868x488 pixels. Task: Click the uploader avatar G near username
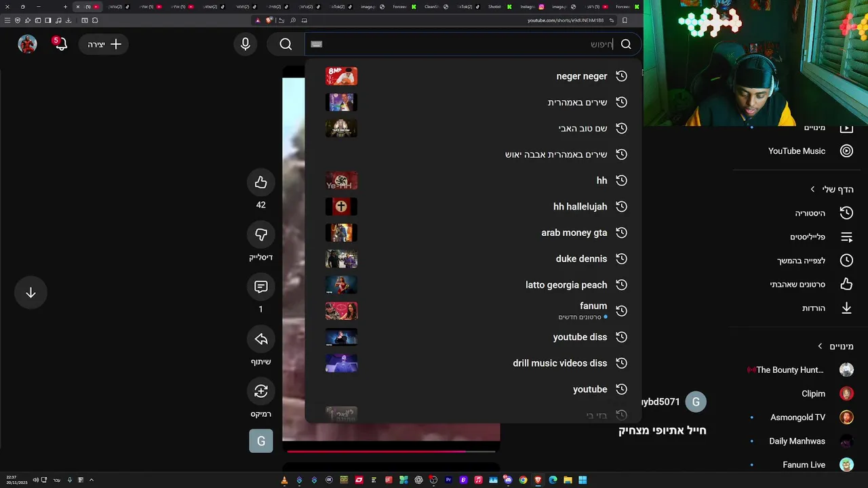coord(696,402)
